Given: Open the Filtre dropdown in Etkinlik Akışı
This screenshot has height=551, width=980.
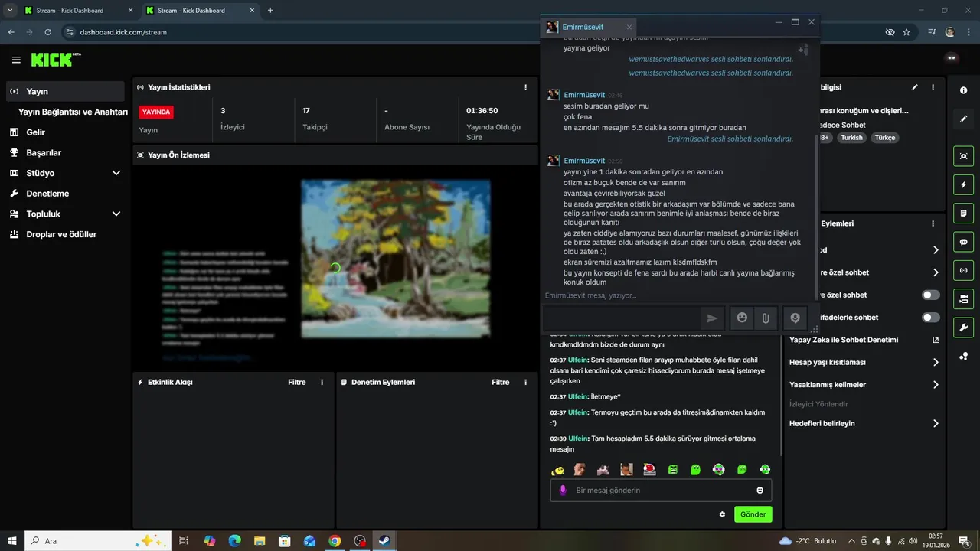Looking at the screenshot, I should (x=296, y=382).
